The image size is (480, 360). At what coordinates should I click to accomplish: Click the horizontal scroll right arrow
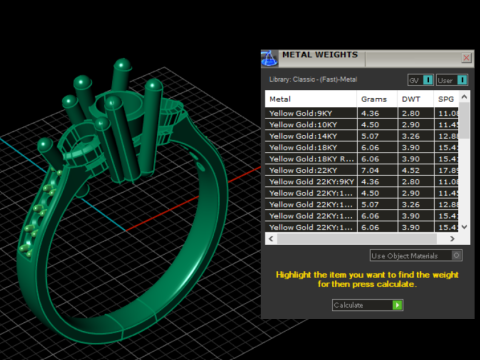[x=452, y=239]
